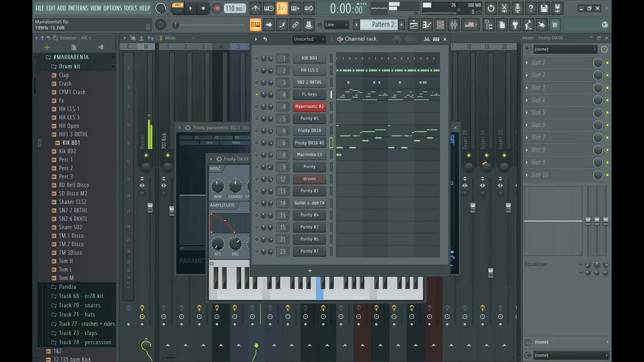Click the Channel rack graph editor icon
The width and height of the screenshot is (644, 362).
[x=427, y=39]
